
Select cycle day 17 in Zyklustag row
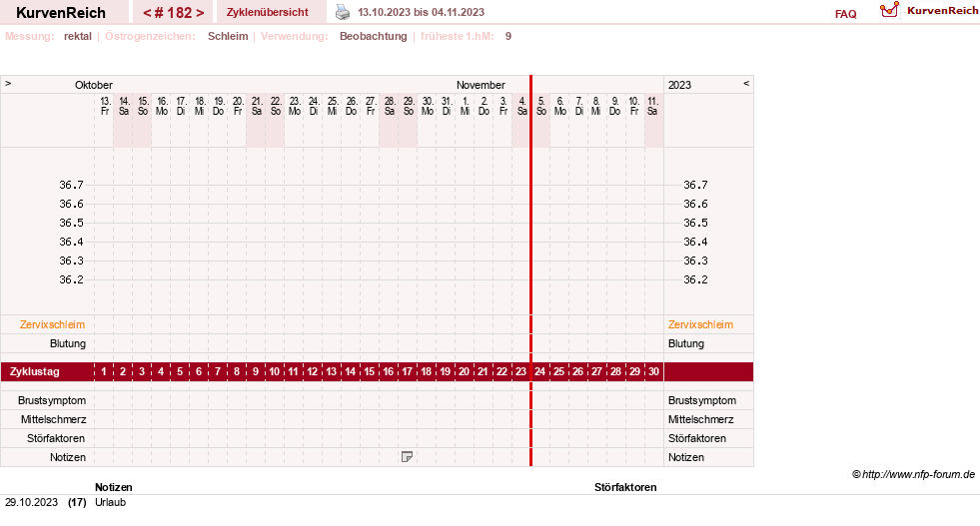407,371
